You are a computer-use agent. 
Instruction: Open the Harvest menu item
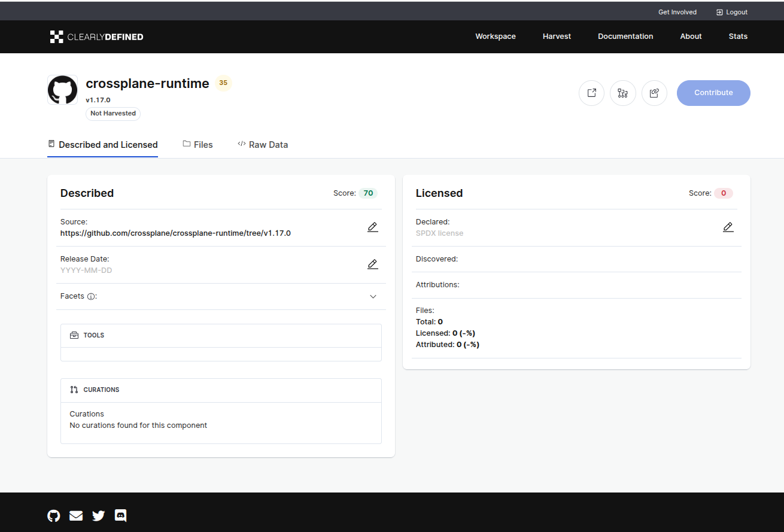(x=557, y=37)
